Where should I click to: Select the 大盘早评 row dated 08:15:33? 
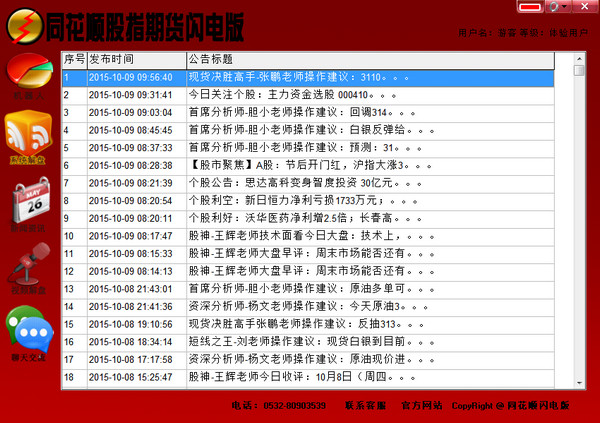[x=308, y=254]
